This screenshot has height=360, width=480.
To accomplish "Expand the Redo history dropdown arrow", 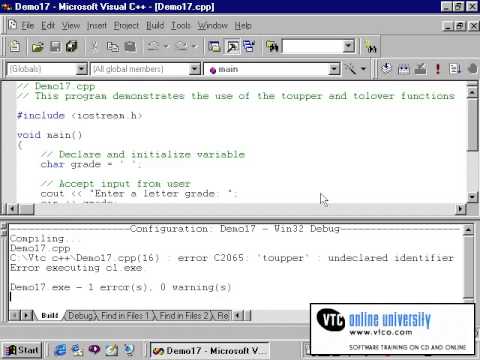I will tap(194, 46).
